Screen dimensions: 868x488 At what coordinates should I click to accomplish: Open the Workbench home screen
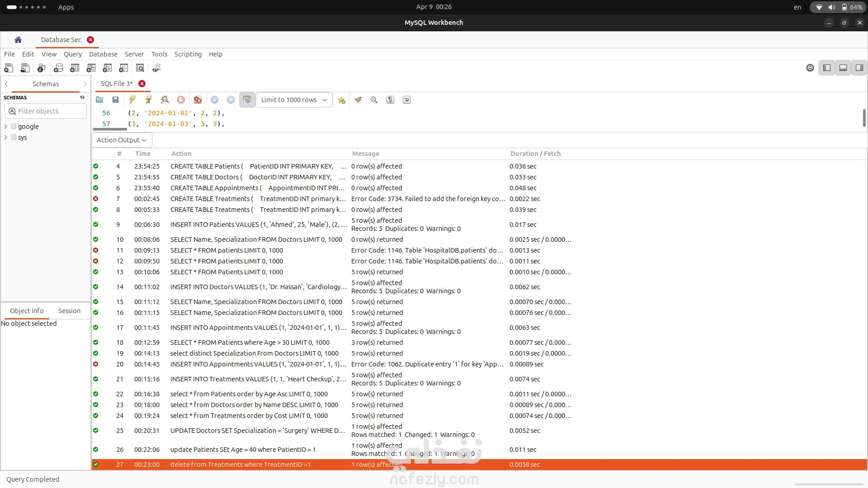pyautogui.click(x=18, y=40)
